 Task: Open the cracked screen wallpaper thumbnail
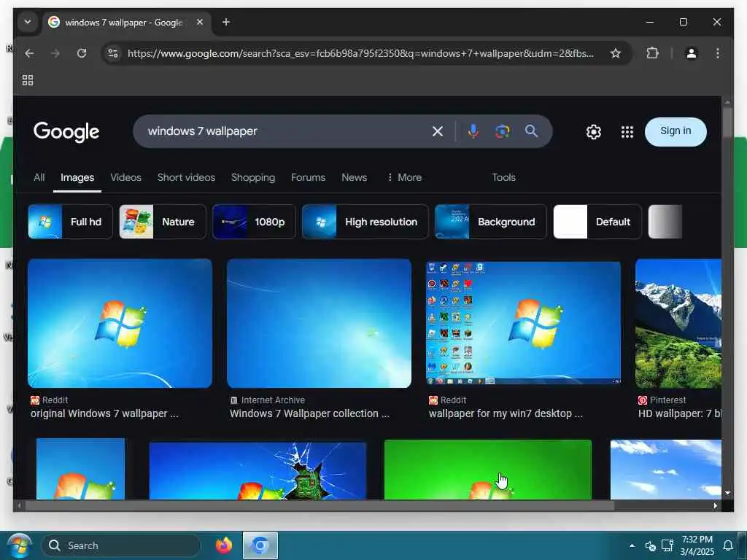click(x=258, y=470)
